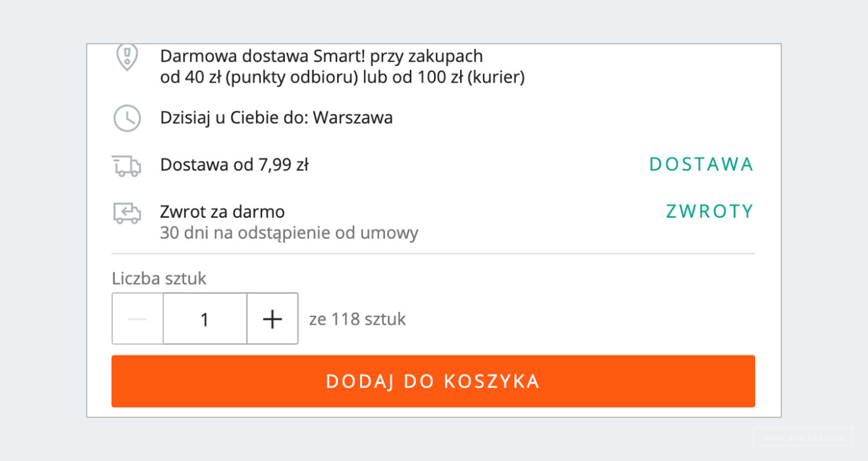Click the "Zwrot za darmo" text

[x=222, y=212]
